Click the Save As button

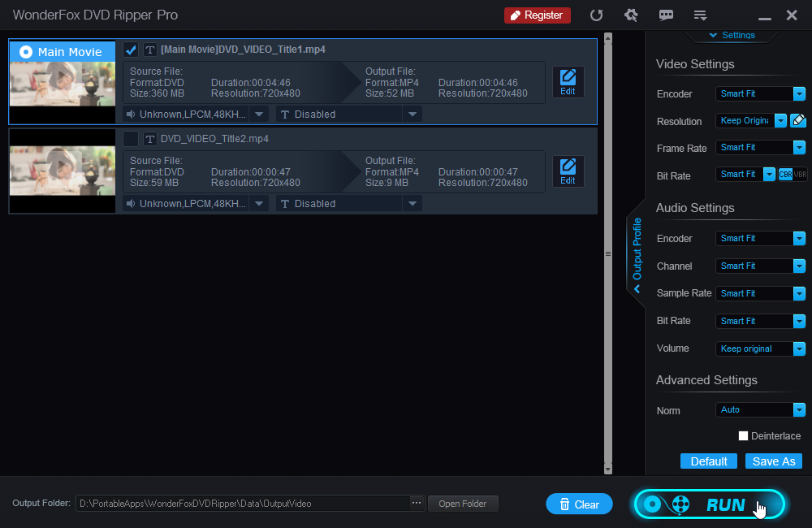coord(774,461)
